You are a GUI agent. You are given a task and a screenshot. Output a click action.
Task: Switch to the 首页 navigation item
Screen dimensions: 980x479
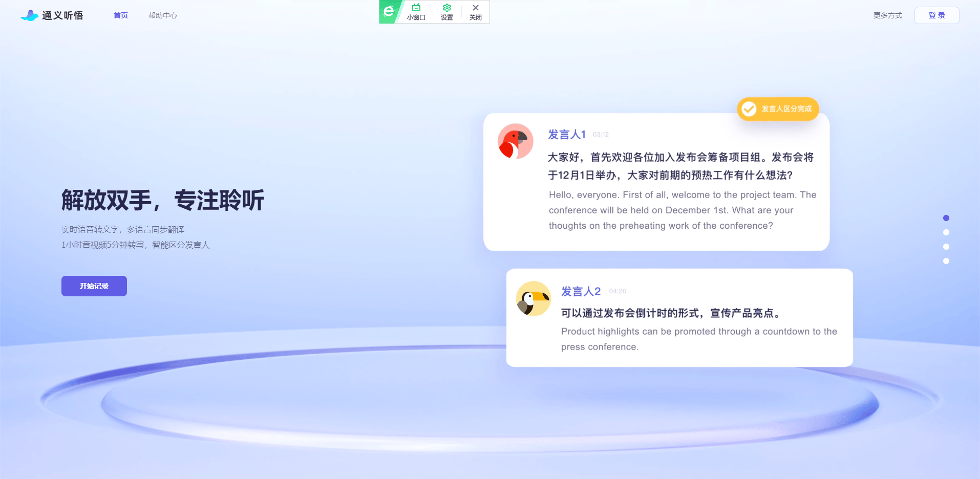tap(120, 15)
